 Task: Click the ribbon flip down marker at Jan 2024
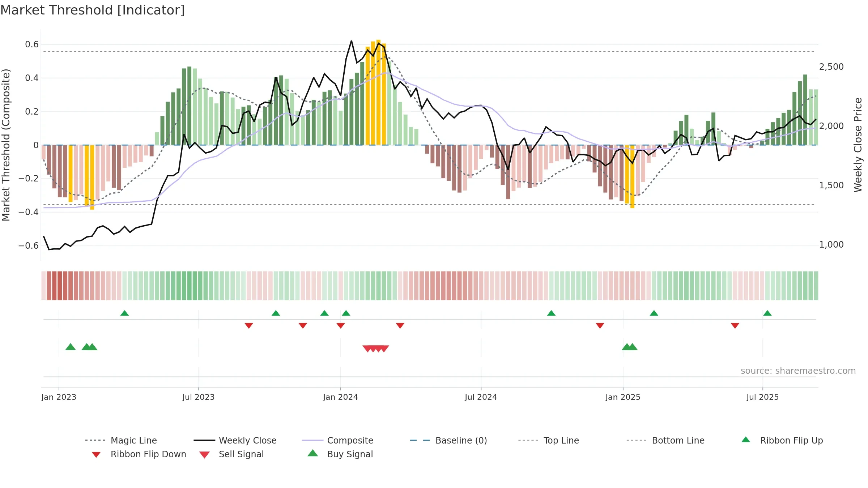tap(341, 326)
